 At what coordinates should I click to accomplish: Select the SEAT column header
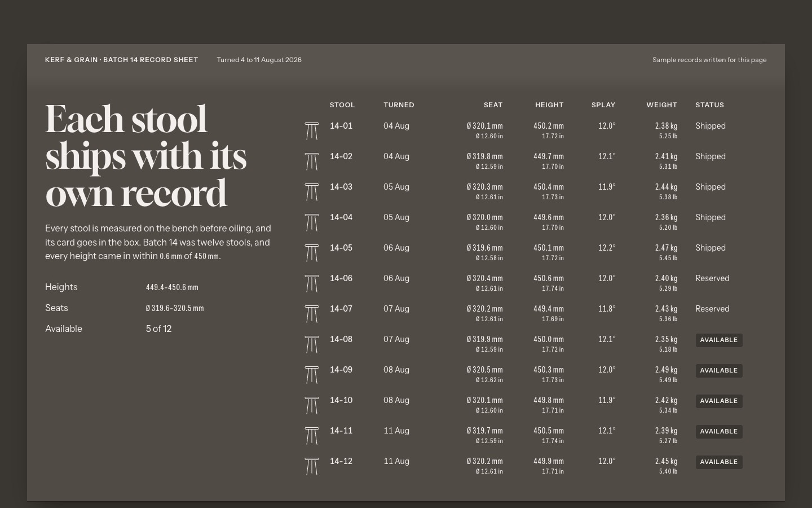(493, 105)
